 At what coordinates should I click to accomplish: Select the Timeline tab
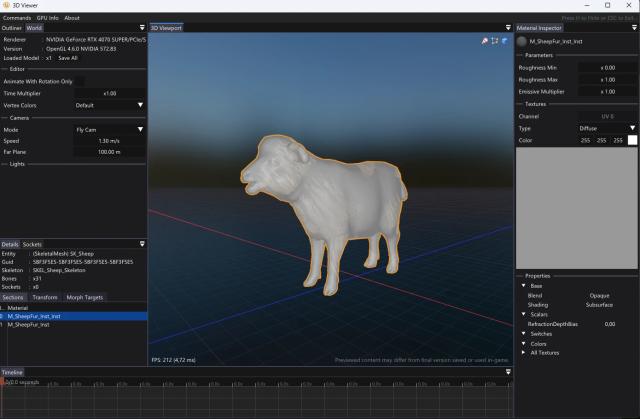coord(12,372)
